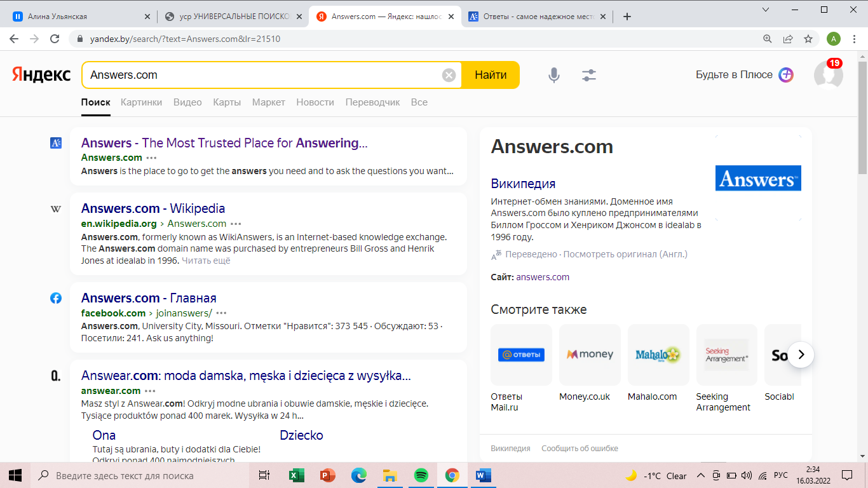
Task: Click Будьте в Плюсе link
Action: tap(734, 75)
